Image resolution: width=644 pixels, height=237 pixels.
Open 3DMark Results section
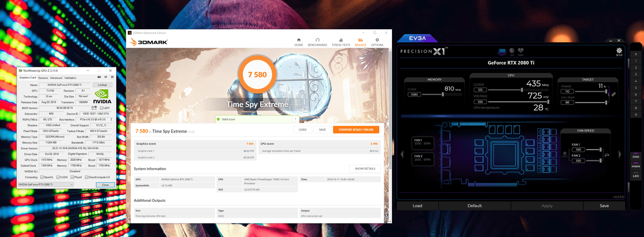coord(360,42)
